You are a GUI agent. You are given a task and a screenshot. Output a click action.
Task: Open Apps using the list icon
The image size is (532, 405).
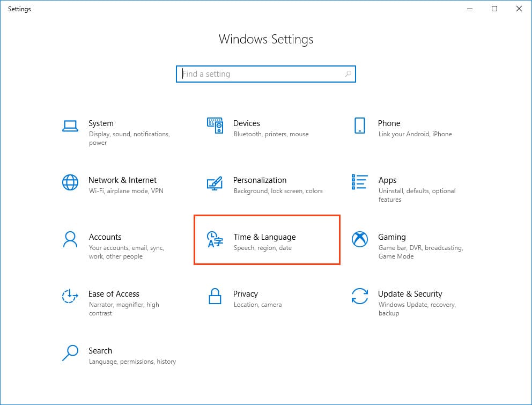359,182
